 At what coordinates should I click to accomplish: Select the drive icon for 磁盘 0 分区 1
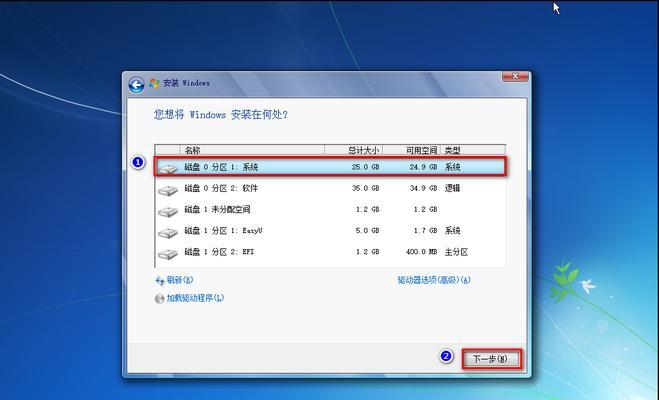click(x=168, y=168)
